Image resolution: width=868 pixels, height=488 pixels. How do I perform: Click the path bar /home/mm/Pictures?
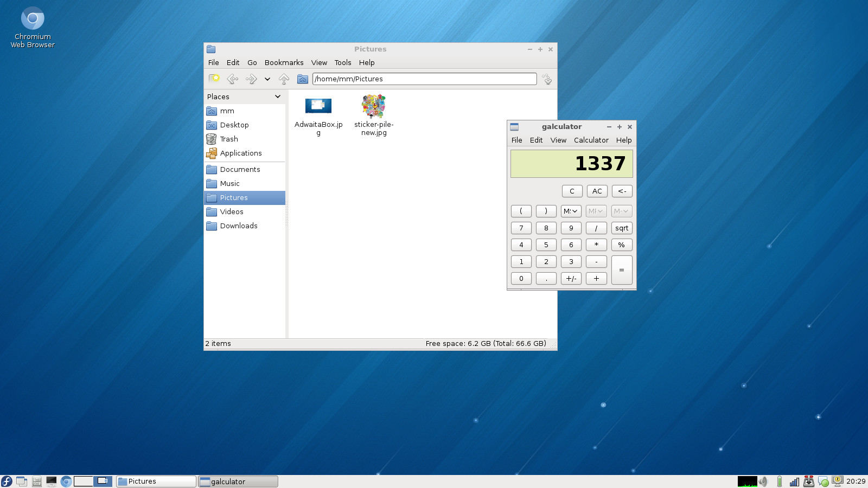[x=425, y=79]
